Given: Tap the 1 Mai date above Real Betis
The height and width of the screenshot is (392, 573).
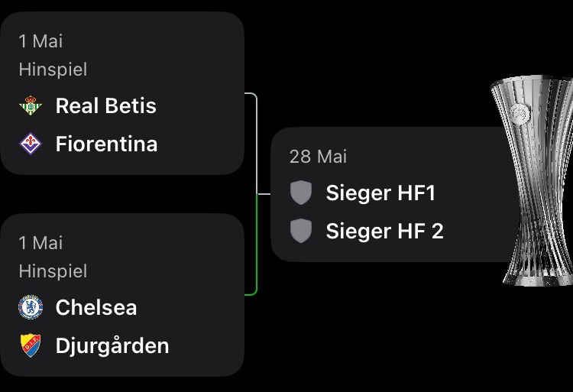Looking at the screenshot, I should click(x=40, y=40).
